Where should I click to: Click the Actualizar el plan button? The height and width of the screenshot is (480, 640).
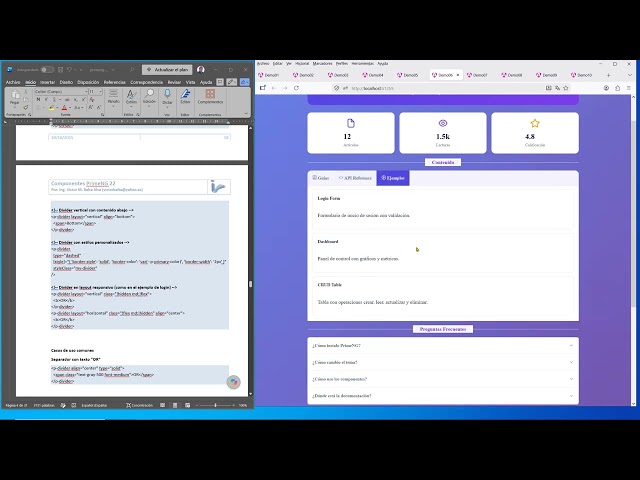tap(167, 70)
